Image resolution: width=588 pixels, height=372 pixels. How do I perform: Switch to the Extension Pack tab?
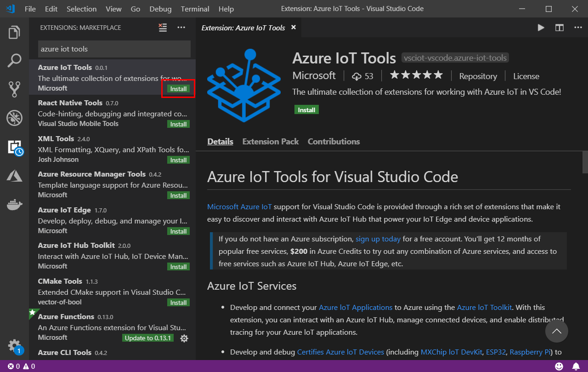[270, 142]
